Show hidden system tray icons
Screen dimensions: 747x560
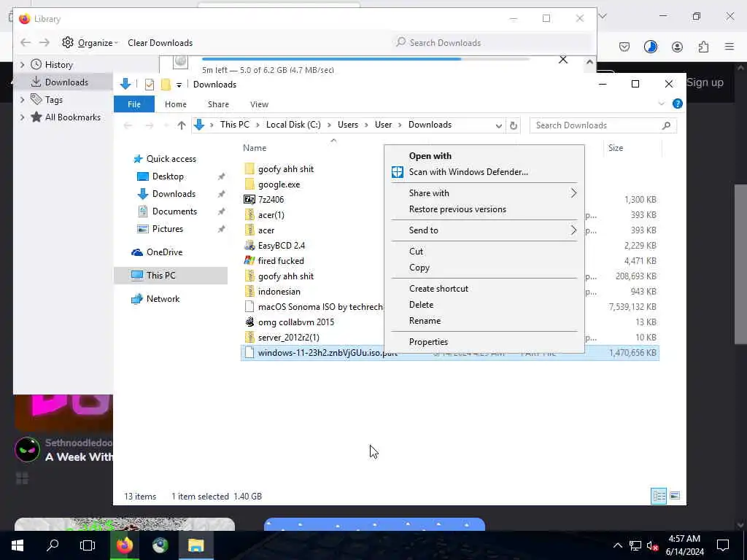pos(617,545)
